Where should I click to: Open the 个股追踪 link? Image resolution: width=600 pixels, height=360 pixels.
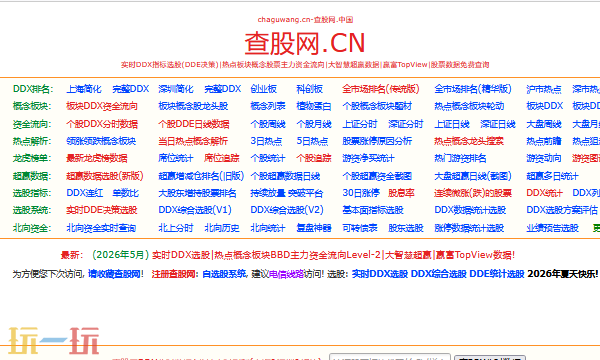(x=314, y=158)
